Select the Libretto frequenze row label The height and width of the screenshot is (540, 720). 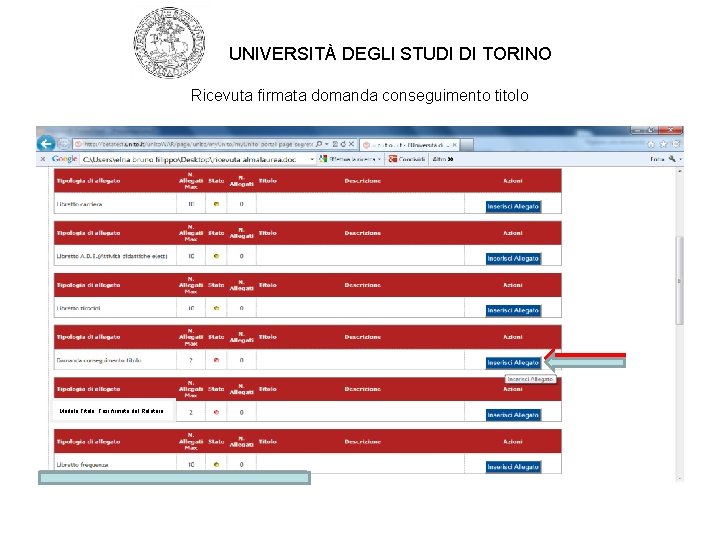82,465
